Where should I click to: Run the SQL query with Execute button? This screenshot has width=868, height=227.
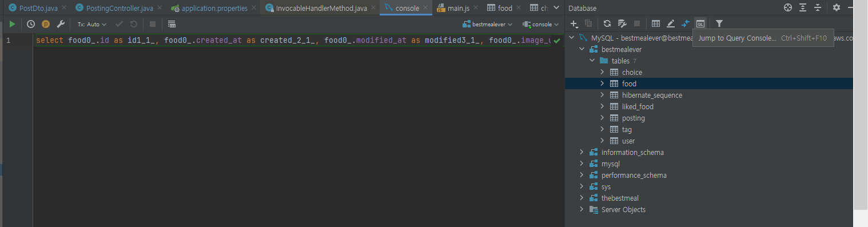(13, 25)
